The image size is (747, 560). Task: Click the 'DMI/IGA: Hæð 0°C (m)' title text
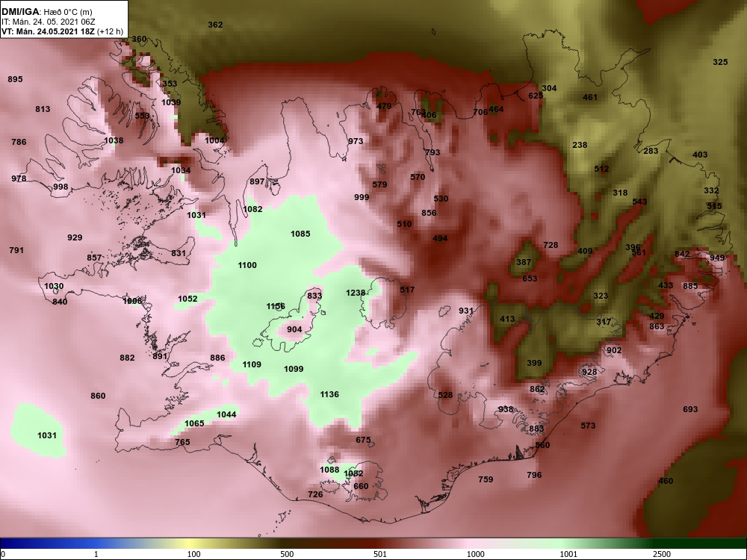pos(47,12)
